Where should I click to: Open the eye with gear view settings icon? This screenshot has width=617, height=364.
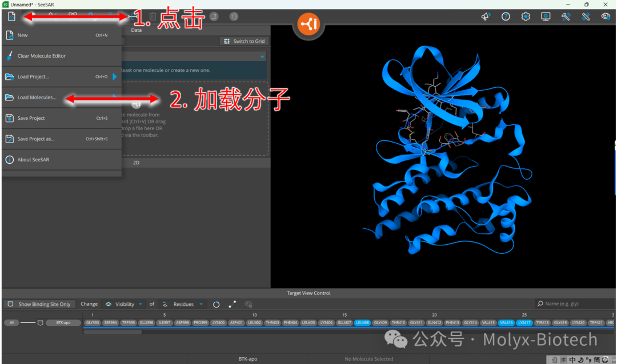coord(606,17)
